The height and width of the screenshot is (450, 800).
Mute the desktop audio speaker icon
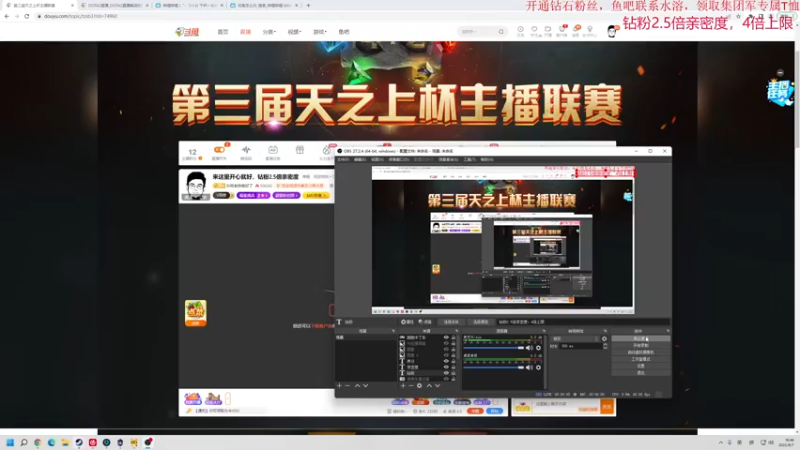[529, 367]
